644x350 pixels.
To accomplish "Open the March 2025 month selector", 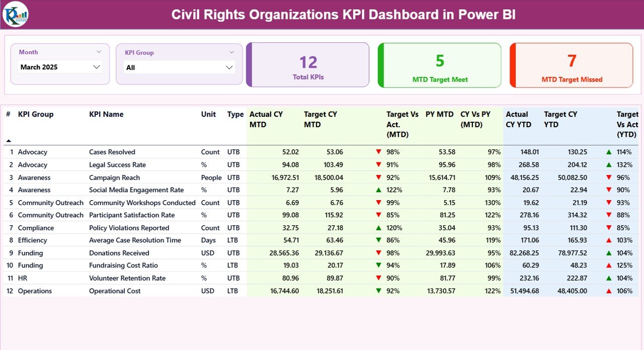I will pos(60,66).
